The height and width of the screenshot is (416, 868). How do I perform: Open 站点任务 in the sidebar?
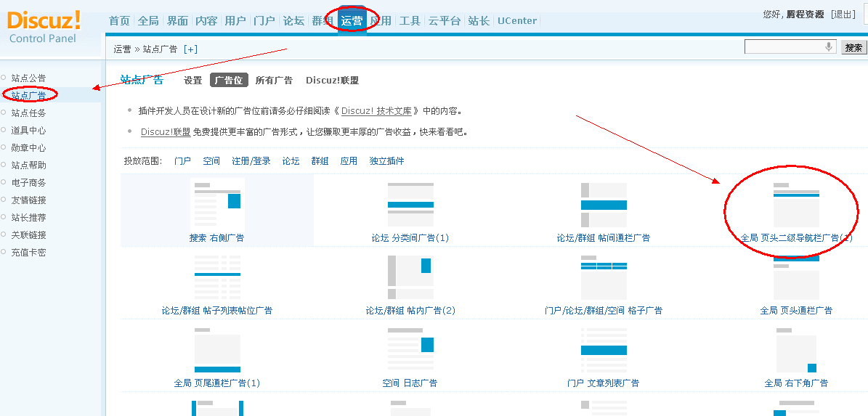pyautogui.click(x=28, y=113)
